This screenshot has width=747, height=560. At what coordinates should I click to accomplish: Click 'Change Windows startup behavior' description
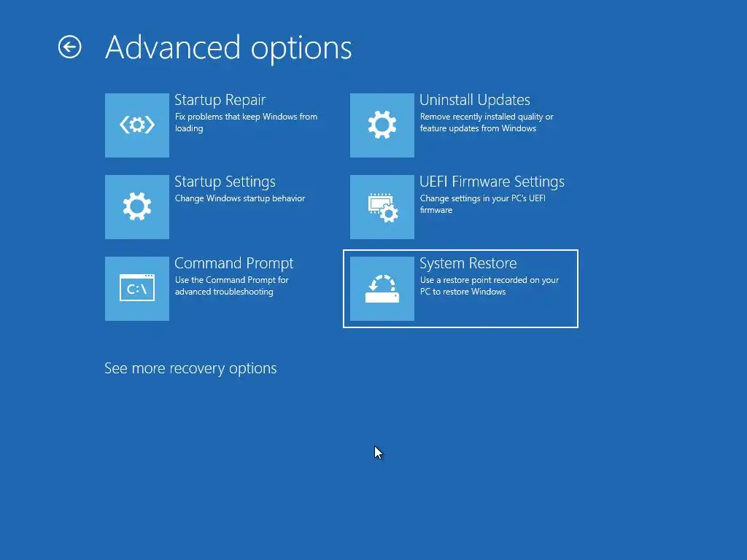[x=239, y=198]
